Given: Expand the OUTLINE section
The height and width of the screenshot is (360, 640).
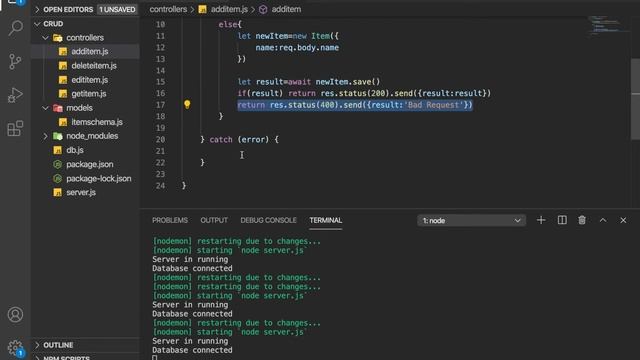Looking at the screenshot, I should point(58,345).
